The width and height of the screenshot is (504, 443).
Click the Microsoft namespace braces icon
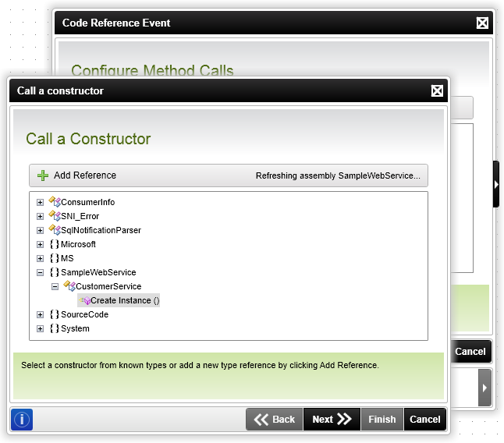[x=55, y=244]
